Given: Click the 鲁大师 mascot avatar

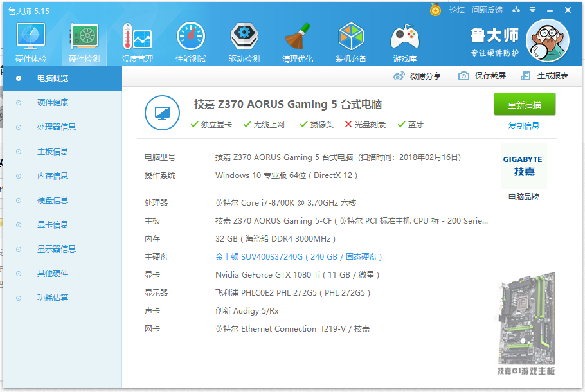Looking at the screenshot, I should pyautogui.click(x=547, y=40).
